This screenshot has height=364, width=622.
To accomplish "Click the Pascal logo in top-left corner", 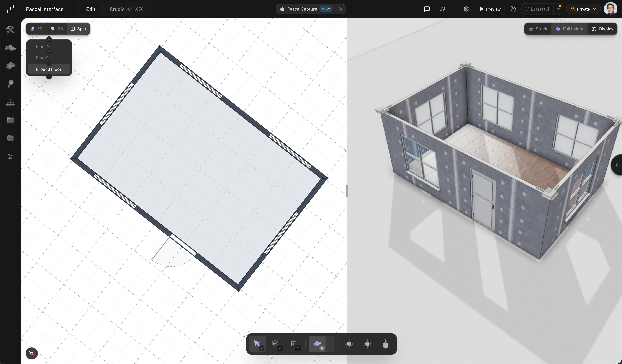I will 10,9.
